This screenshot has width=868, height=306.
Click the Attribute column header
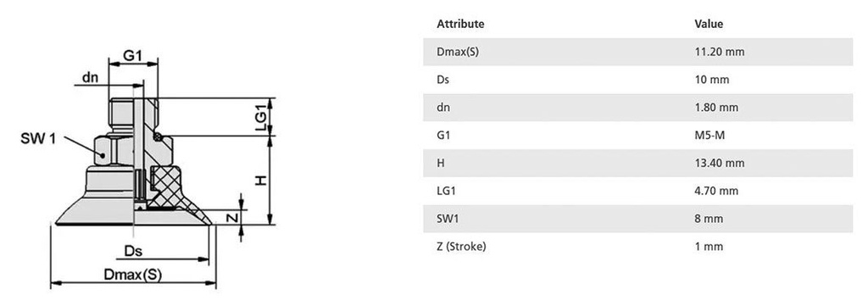(460, 24)
